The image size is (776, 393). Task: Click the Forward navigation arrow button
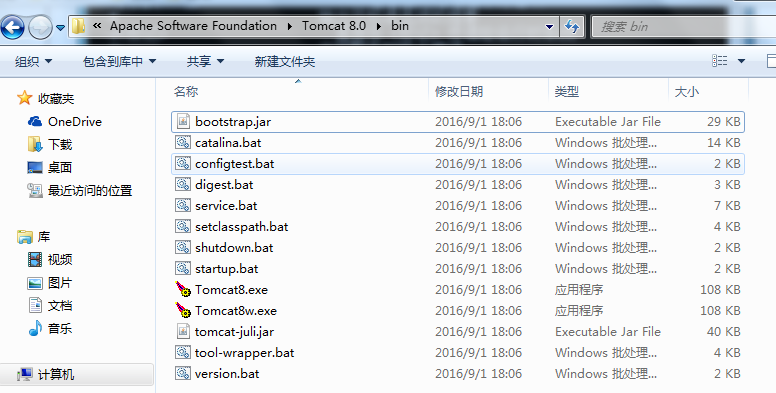pos(41,27)
